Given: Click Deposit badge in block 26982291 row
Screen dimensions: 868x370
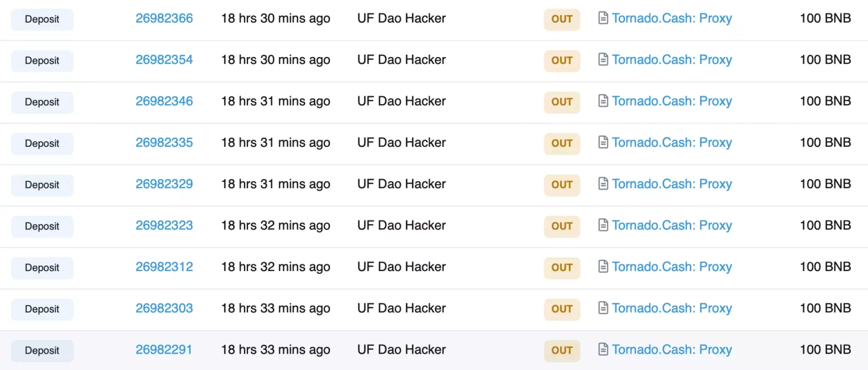Looking at the screenshot, I should pos(42,350).
